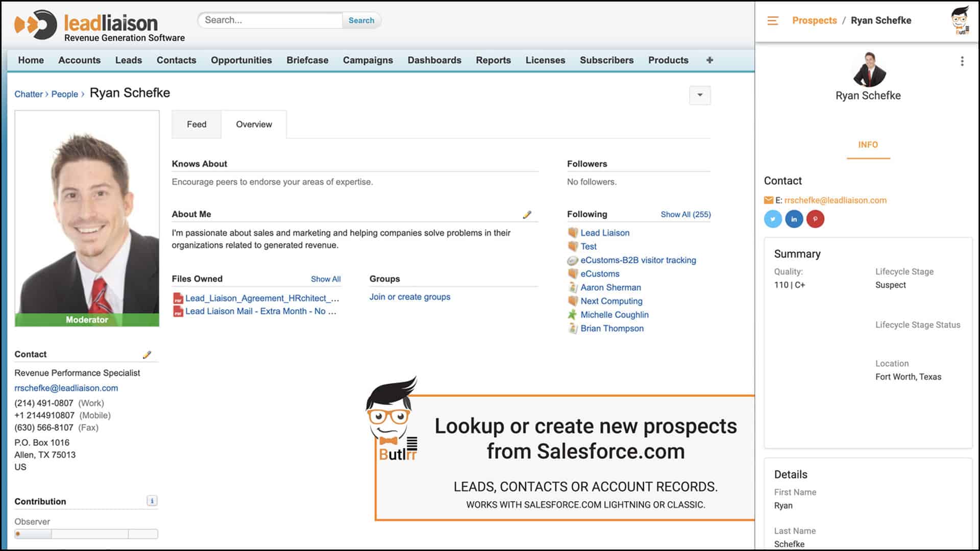Open the three-dot options menu
This screenshot has height=551, width=980.
coord(962,61)
